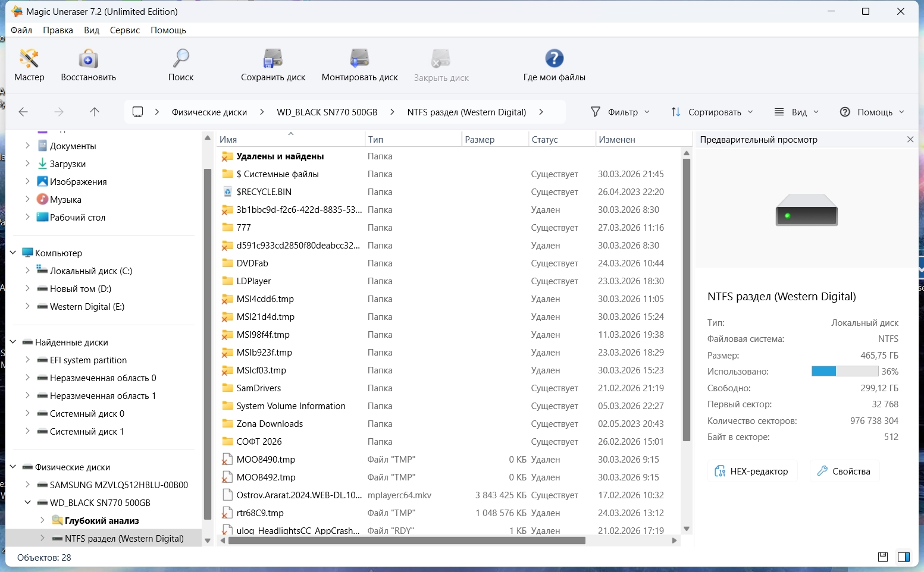This screenshot has height=572, width=924.
Task: Open the Правка menu
Action: (58, 30)
